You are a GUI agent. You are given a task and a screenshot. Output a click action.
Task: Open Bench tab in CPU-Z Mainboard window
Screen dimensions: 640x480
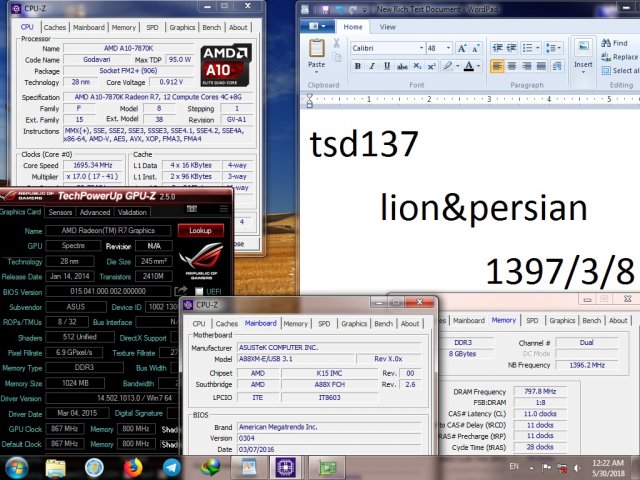(383, 324)
